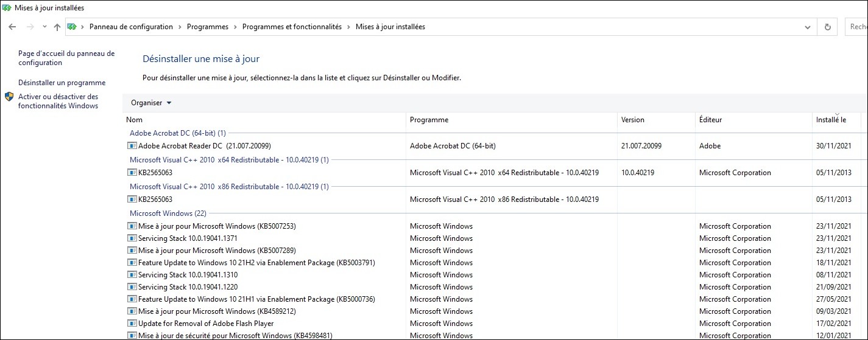Click icon of Servicing Stack 10.0.19041.1371
This screenshot has height=340, width=868.
[132, 238]
